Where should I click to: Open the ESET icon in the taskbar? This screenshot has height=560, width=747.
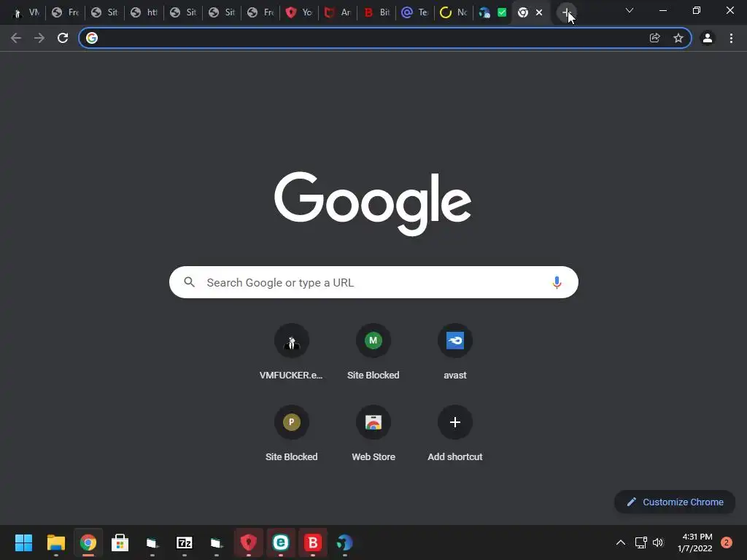281,542
